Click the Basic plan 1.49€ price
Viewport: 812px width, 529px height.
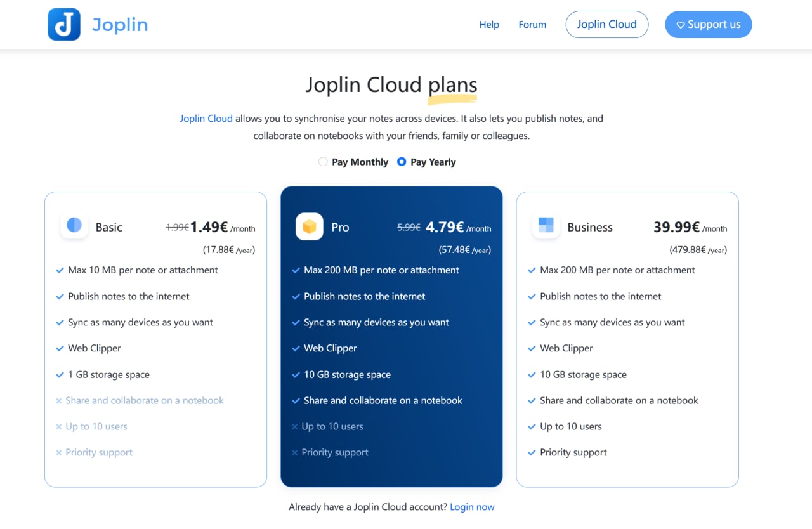[x=209, y=227]
